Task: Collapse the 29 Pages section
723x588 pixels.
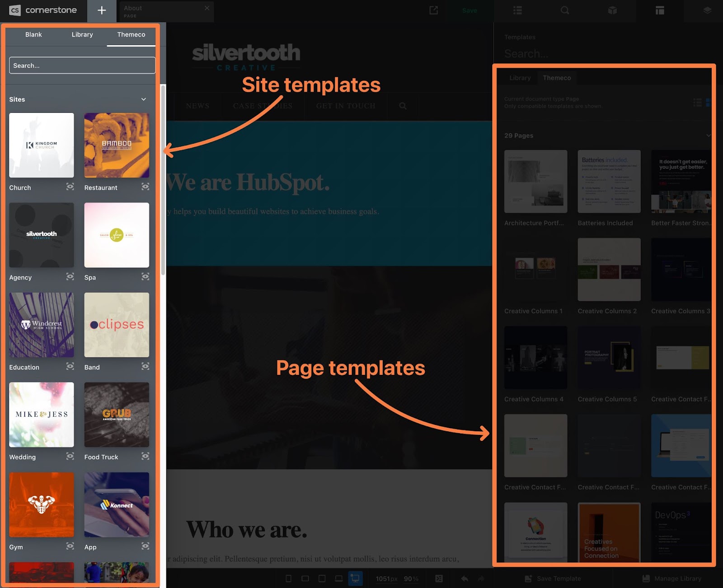Action: click(708, 135)
